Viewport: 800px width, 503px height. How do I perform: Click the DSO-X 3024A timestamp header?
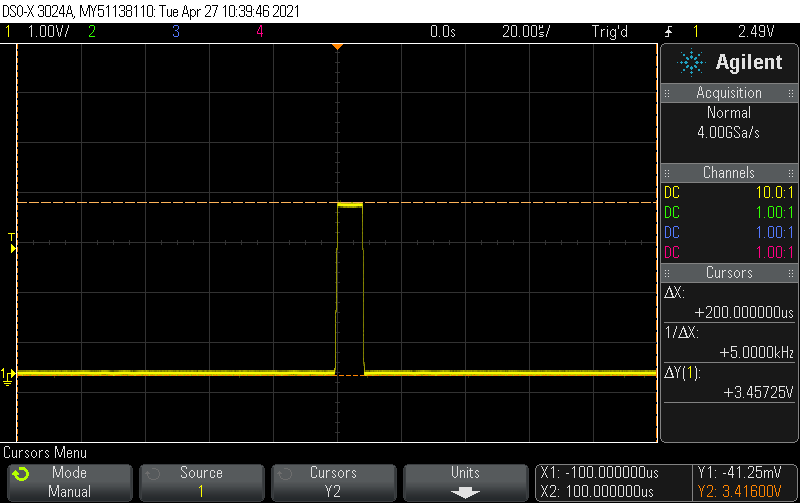point(151,11)
